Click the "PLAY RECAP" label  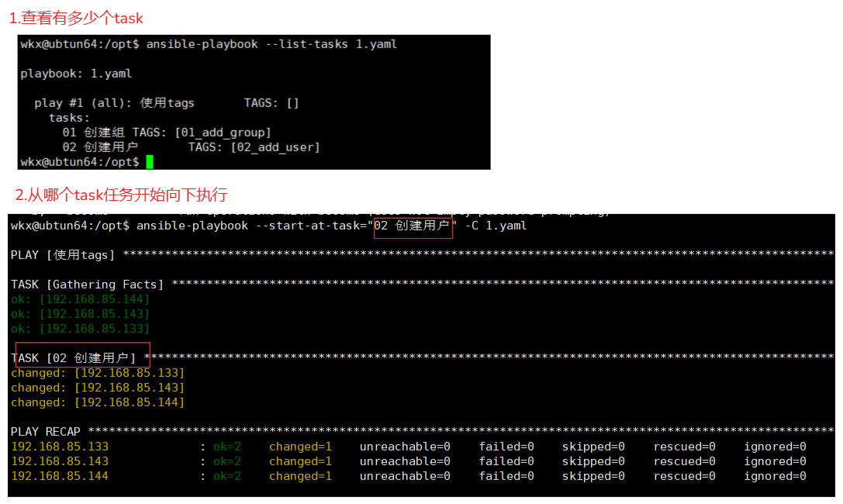click(x=46, y=431)
